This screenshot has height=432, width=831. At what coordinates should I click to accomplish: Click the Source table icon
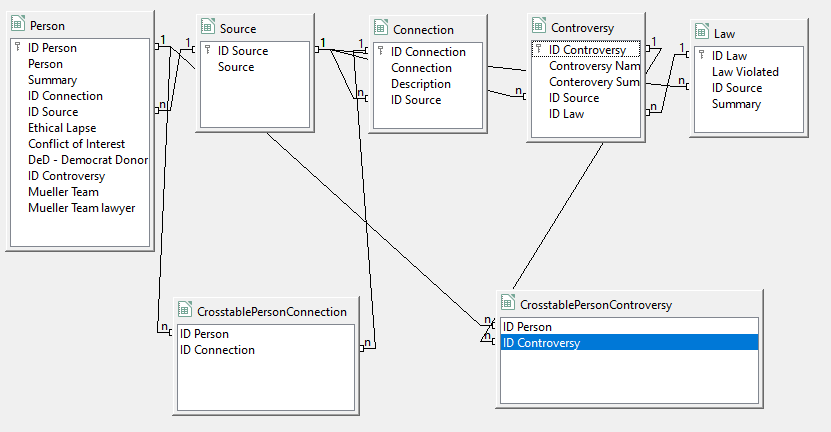click(208, 27)
